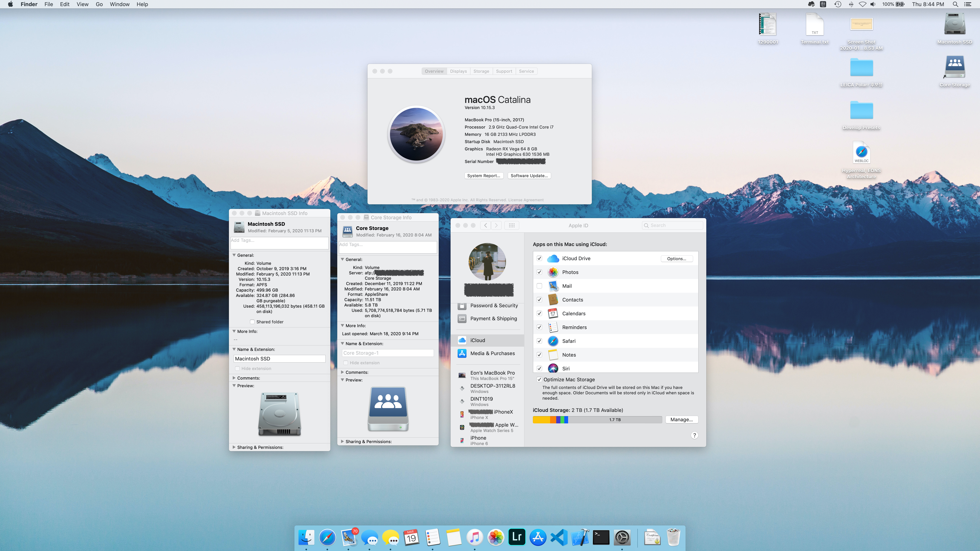Screen dimensions: 980x551
Task: Uncheck Optimize Mac Storage
Action: point(539,380)
